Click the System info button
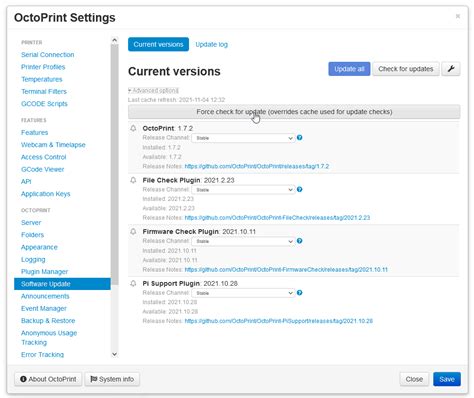This screenshot has height=398, width=474. [112, 379]
